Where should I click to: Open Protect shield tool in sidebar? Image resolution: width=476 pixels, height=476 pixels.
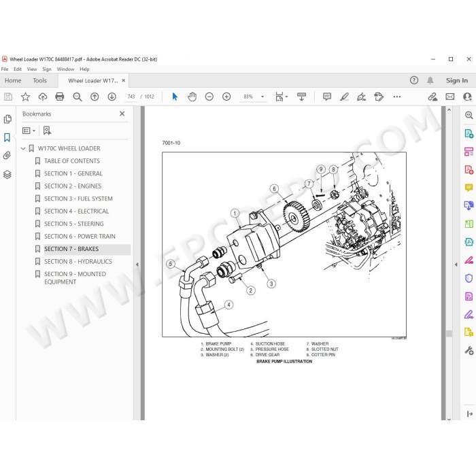pyautogui.click(x=469, y=278)
